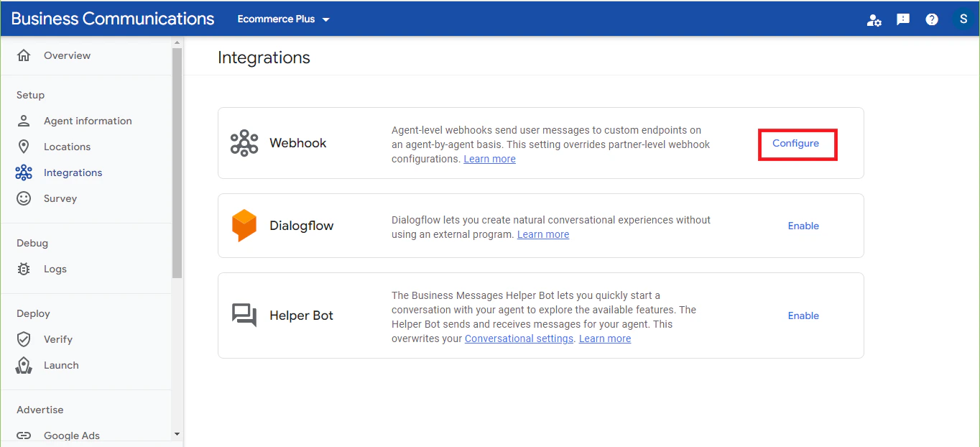Image resolution: width=980 pixels, height=447 pixels.
Task: Enable the Helper Bot
Action: 803,315
